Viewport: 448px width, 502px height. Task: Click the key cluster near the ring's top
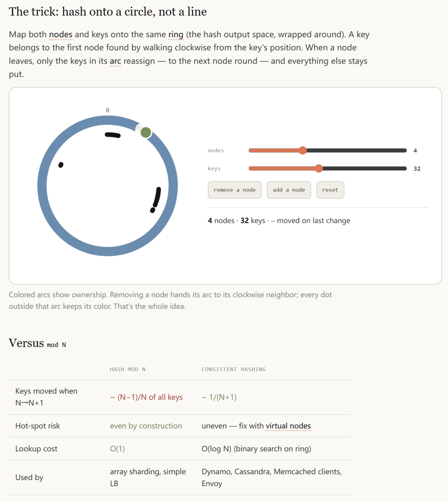tap(113, 135)
